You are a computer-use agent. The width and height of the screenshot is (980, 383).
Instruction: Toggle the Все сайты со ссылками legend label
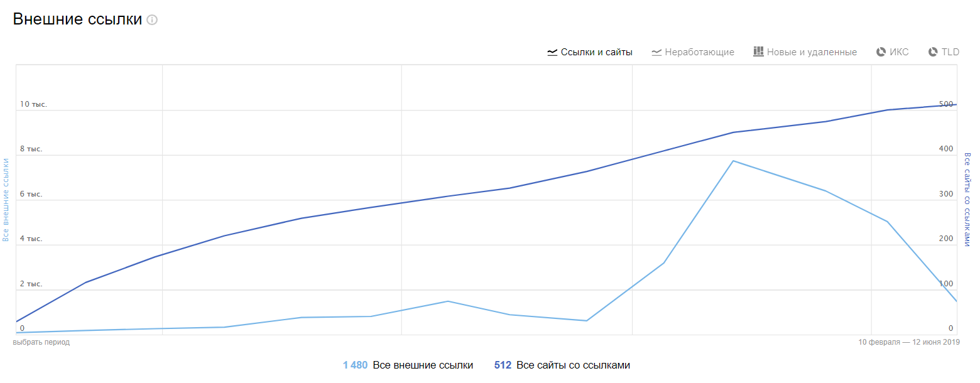[x=573, y=365]
